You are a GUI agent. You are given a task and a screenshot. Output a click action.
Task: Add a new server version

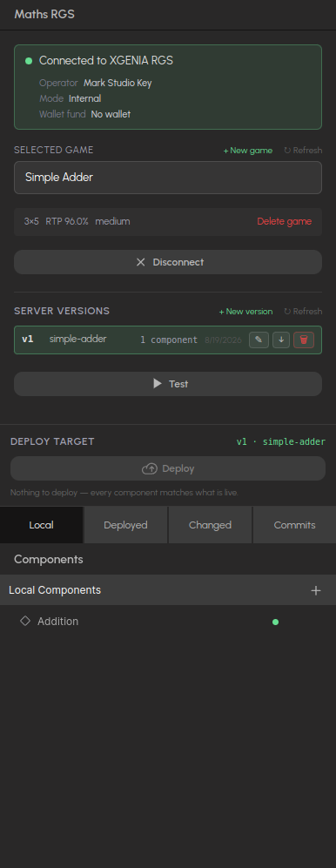[245, 312]
